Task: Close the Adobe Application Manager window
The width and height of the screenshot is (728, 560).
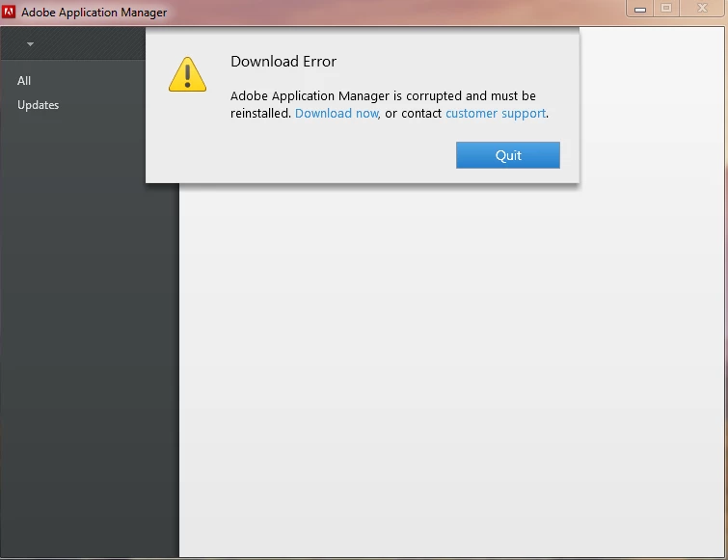Action: [x=702, y=9]
